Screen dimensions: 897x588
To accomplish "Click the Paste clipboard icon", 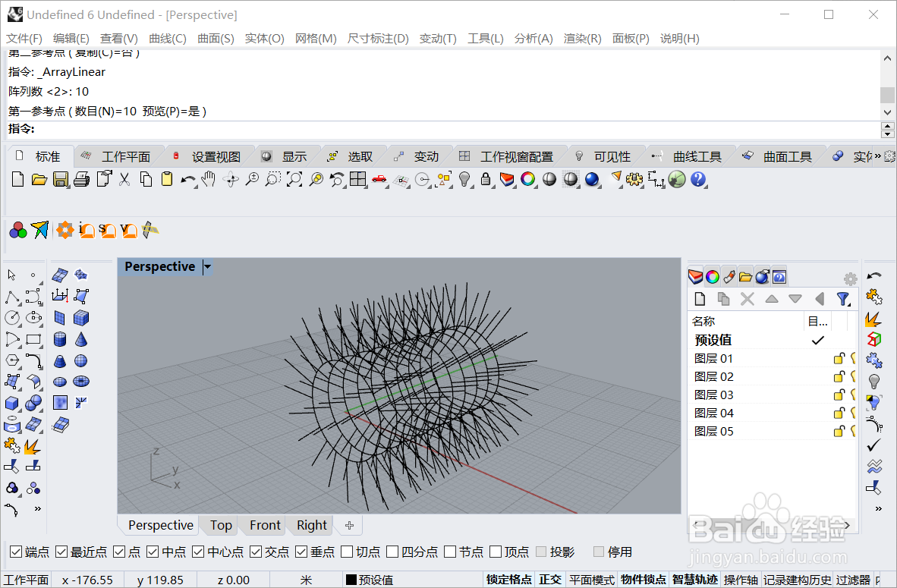I will [167, 180].
